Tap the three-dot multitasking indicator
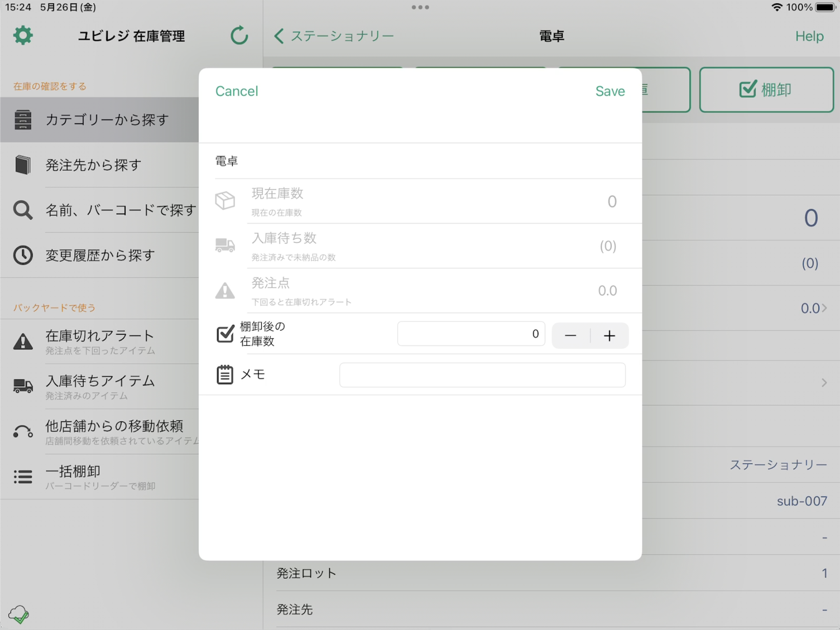The height and width of the screenshot is (630, 840). 420,7
